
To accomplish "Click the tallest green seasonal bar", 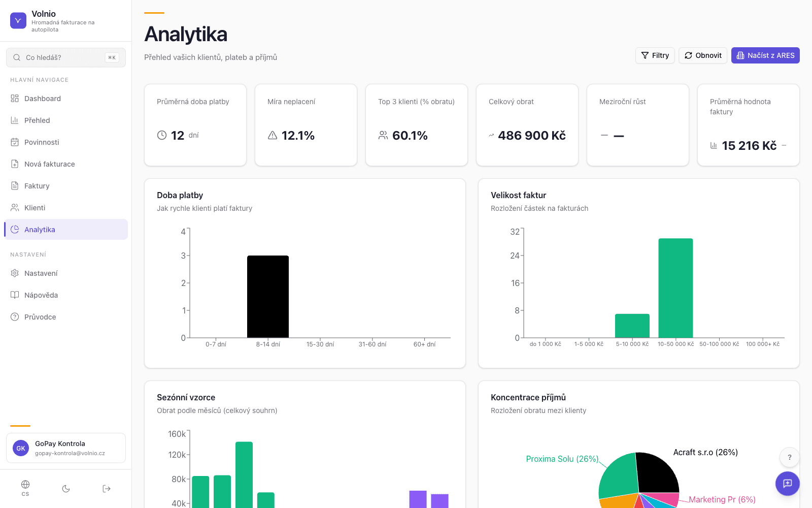I will (244, 474).
